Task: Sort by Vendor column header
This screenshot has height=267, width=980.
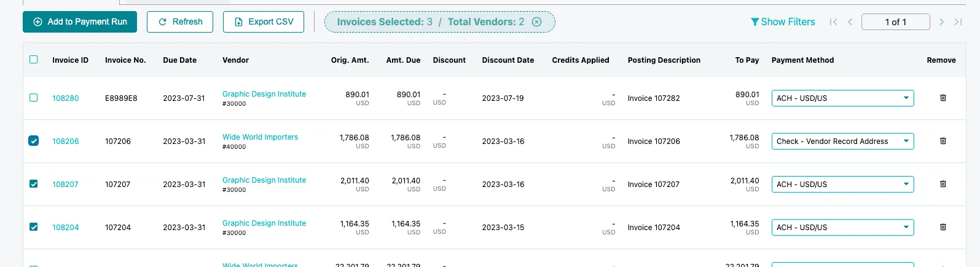Action: (x=235, y=60)
